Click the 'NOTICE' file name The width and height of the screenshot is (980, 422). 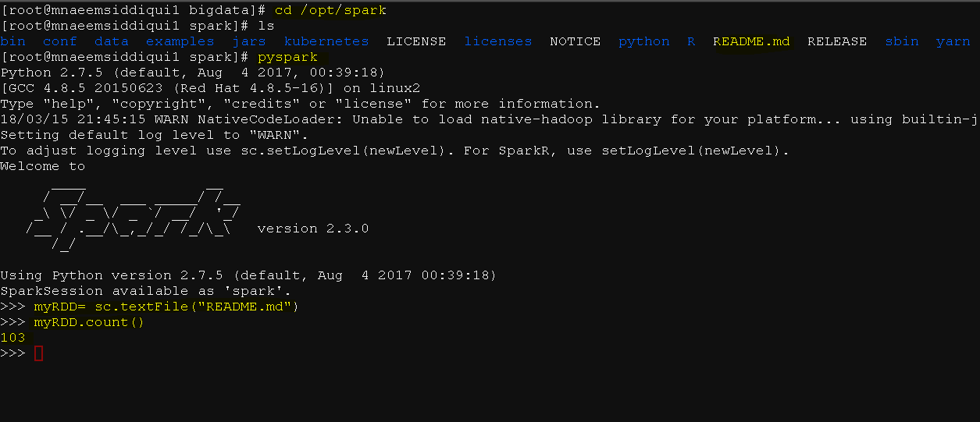coord(576,41)
